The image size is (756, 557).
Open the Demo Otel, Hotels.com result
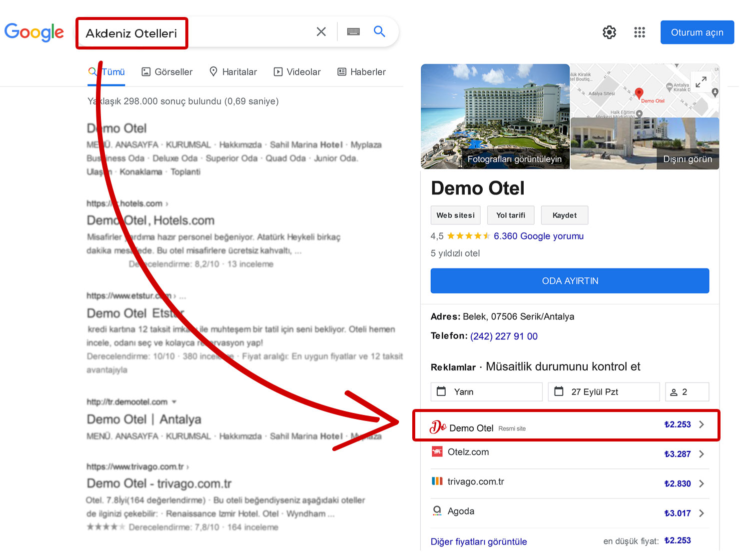150,220
